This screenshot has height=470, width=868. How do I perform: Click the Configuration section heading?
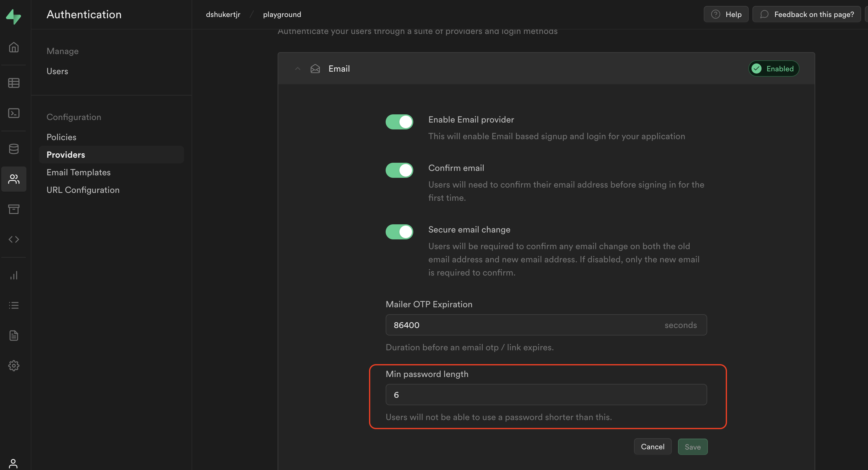click(73, 117)
